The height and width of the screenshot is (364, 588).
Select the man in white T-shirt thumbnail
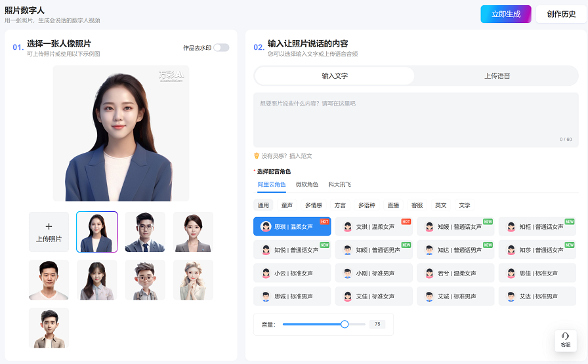[x=49, y=280]
